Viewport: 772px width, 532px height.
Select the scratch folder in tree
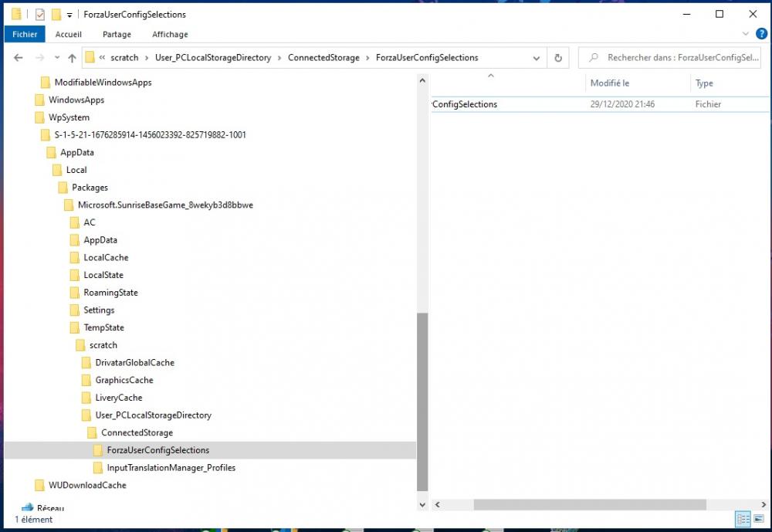(x=103, y=345)
